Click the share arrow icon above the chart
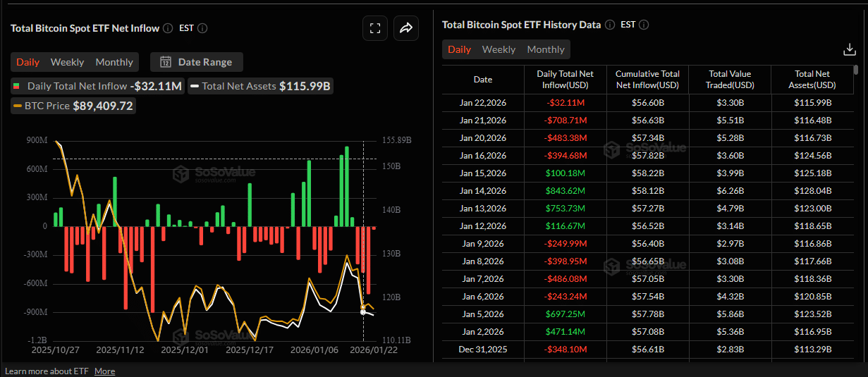Viewport: 868px width, 377px height. coord(405,28)
